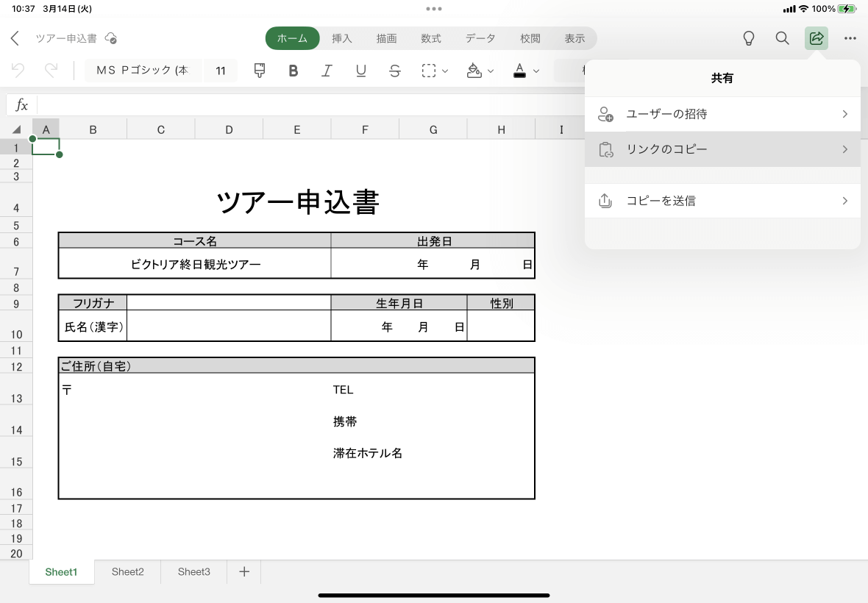Click into the formula bar field
This screenshot has height=603, width=868.
tap(310, 104)
